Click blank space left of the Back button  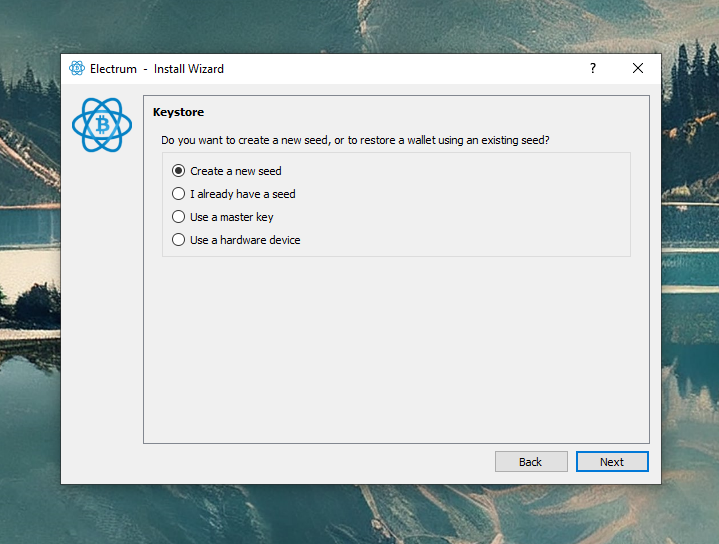(320, 462)
